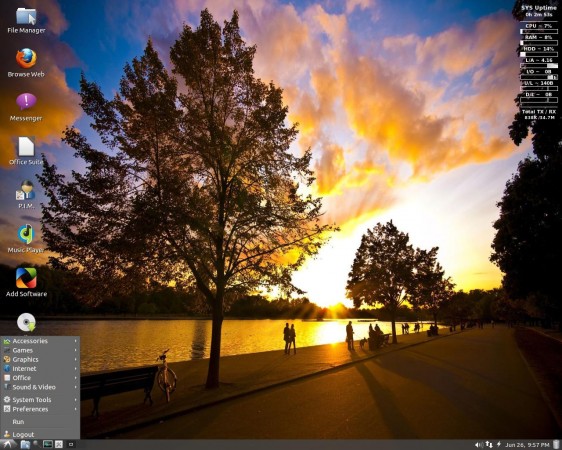Select the disc icon below Add Software
This screenshot has height=450, width=562.
(26, 322)
